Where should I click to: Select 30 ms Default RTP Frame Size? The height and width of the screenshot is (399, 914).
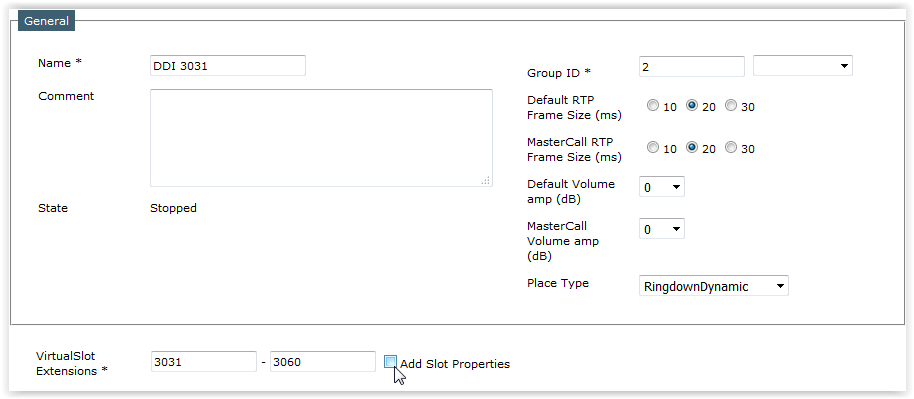tap(731, 106)
